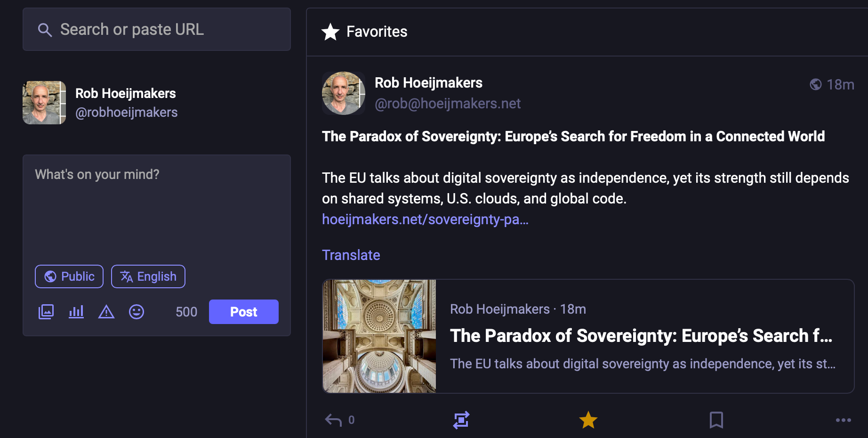Click the Translate link
Screen dimensions: 868x438
(x=351, y=255)
